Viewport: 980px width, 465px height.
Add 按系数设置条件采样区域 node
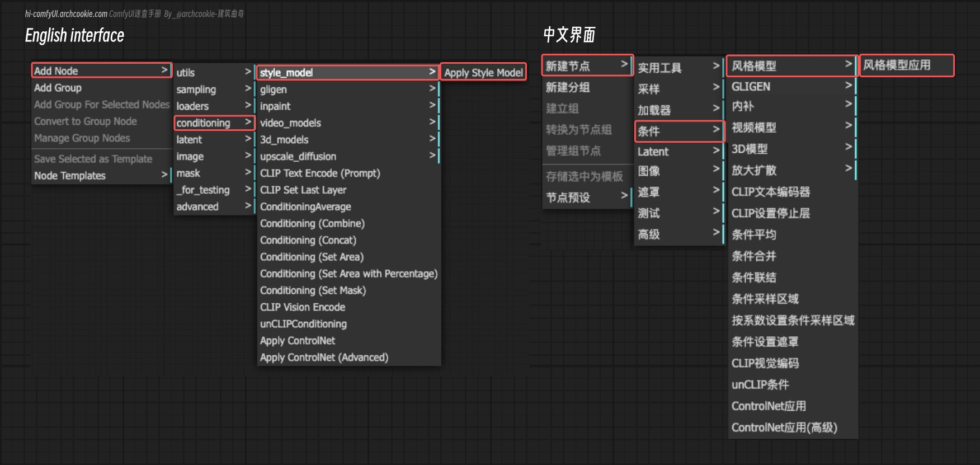(x=791, y=321)
